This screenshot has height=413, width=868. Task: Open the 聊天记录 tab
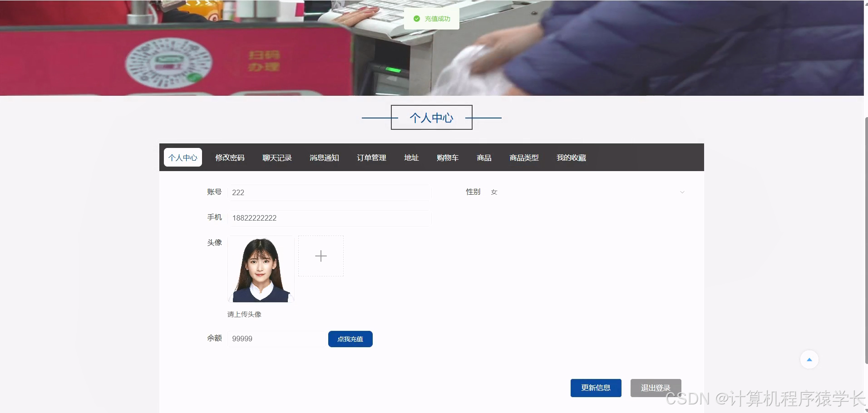point(277,157)
